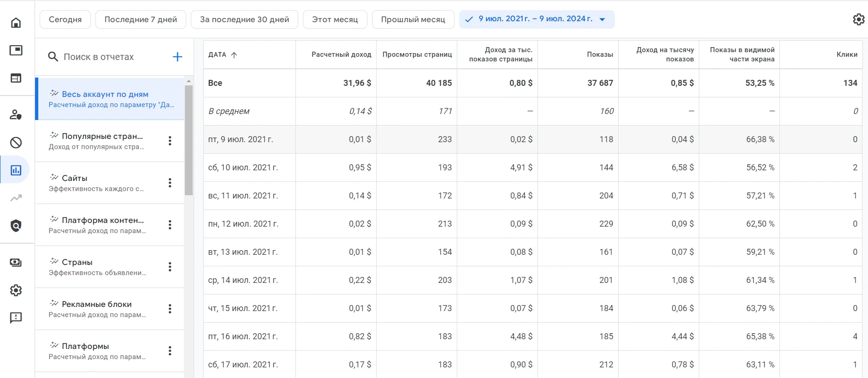Open the Home icon in sidebar
Screen dimensions: 868x378
[16, 23]
